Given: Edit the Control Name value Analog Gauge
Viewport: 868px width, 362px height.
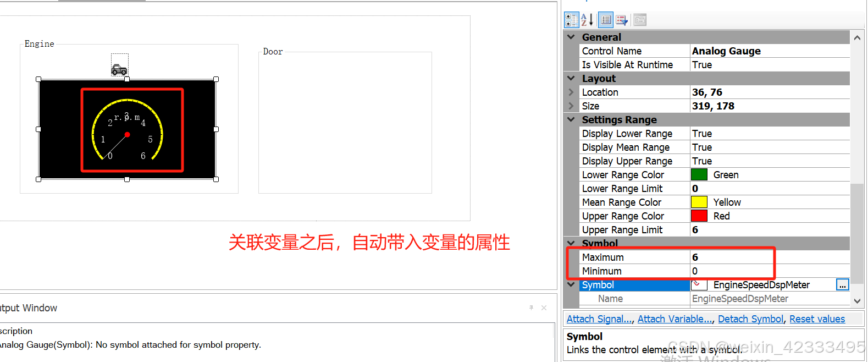Looking at the screenshot, I should [x=770, y=51].
